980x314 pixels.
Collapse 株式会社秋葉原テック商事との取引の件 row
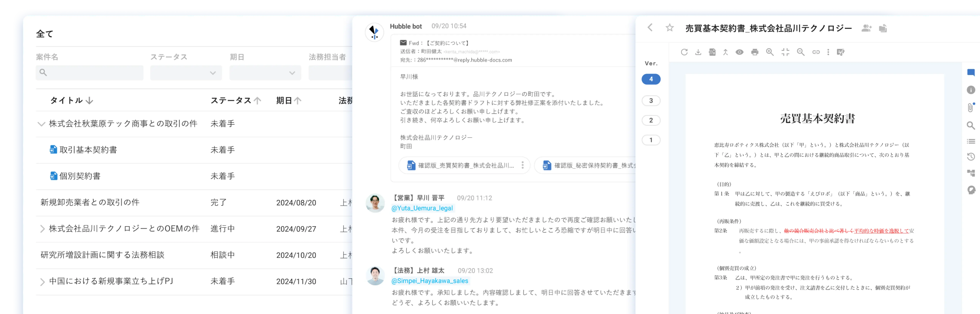click(41, 124)
